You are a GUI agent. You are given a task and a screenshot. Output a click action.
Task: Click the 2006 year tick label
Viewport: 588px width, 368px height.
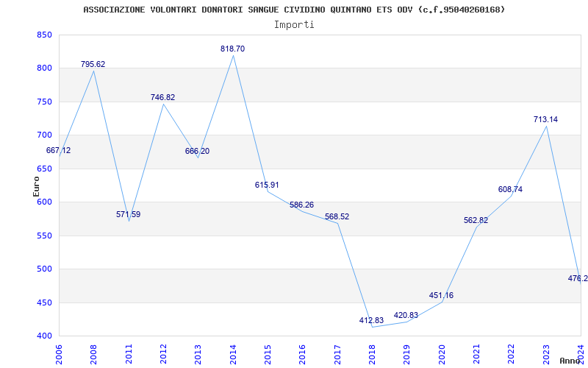click(60, 353)
